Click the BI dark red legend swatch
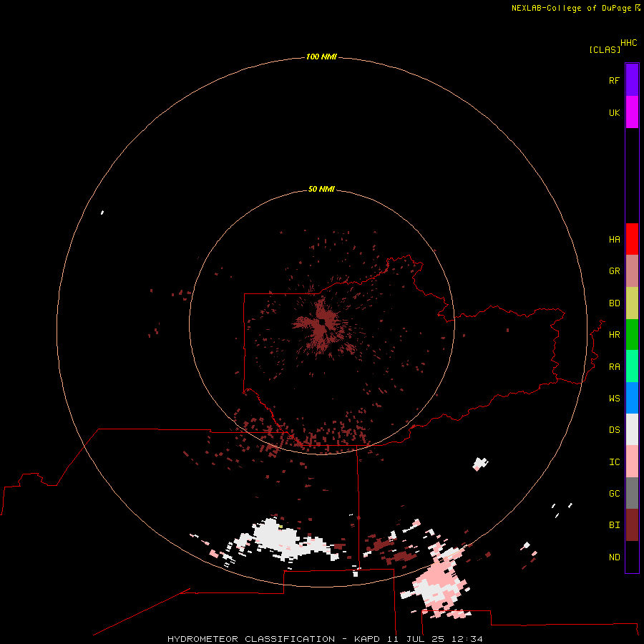 point(632,525)
